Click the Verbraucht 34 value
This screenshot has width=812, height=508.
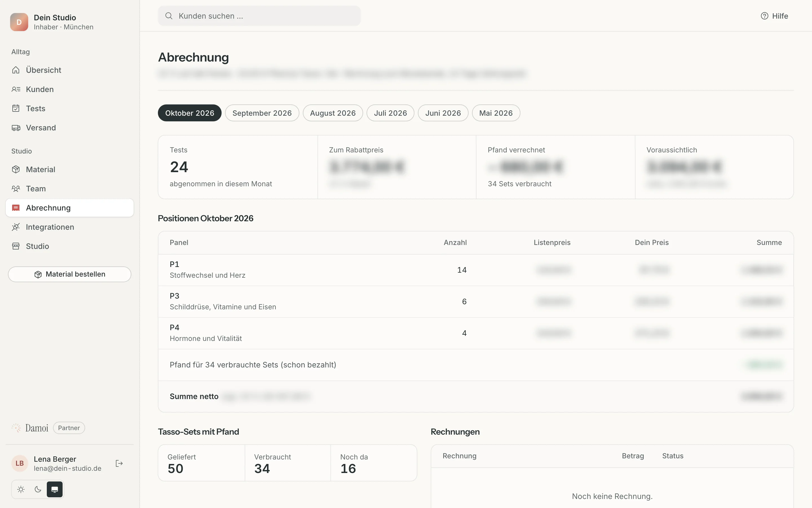click(x=262, y=468)
